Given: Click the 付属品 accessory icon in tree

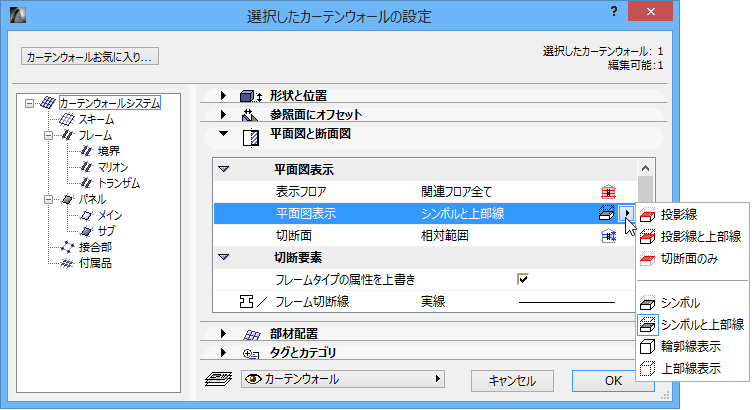Looking at the screenshot, I should pos(67,263).
